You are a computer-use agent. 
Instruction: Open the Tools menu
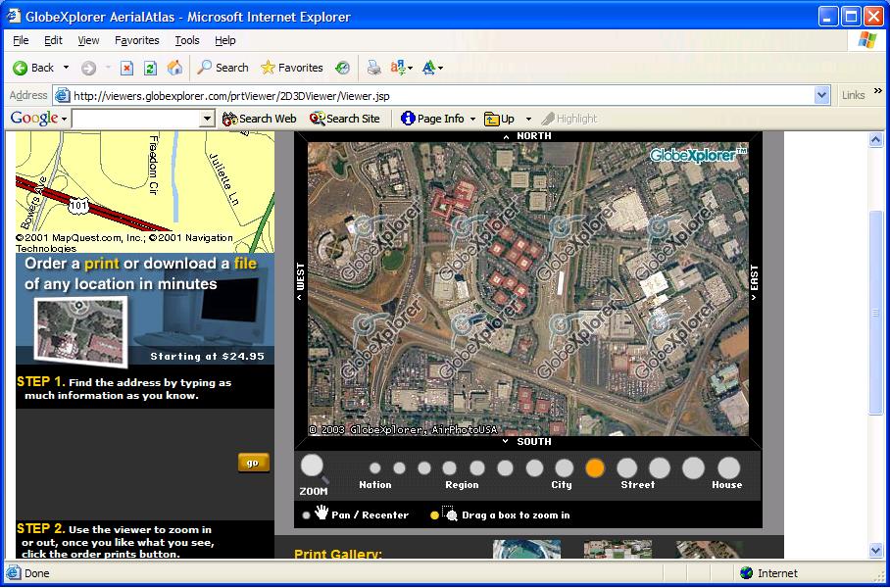coord(187,40)
